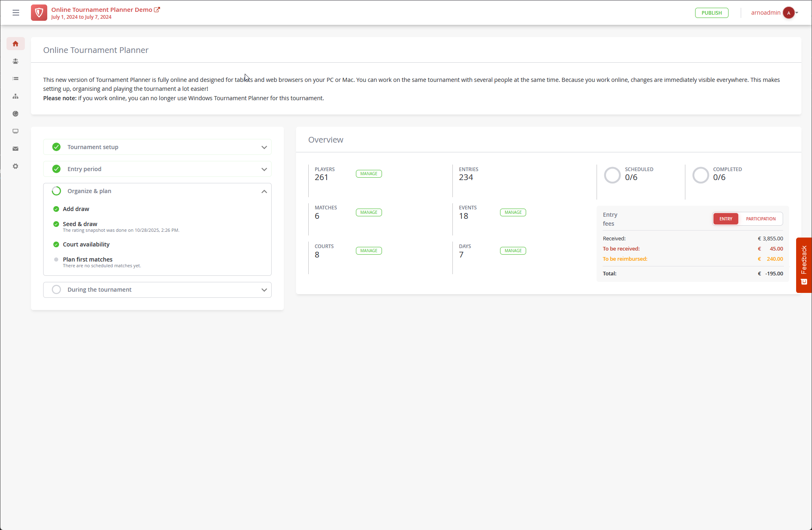Open the draws hierarchy sidebar icon
This screenshot has height=530, width=812.
tap(15, 96)
